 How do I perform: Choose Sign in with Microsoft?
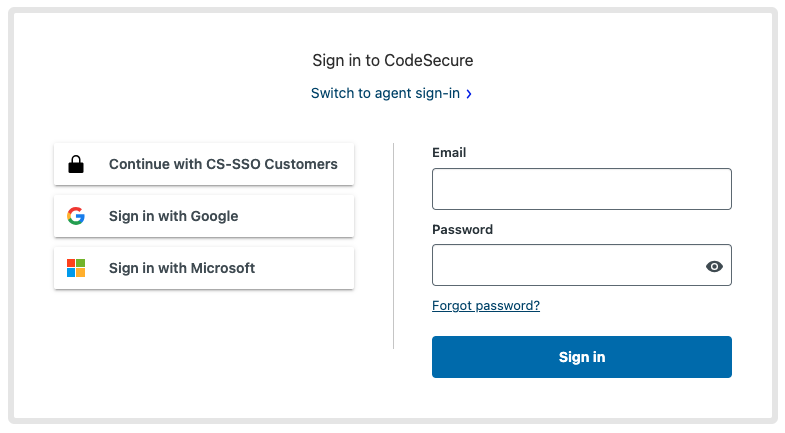(204, 268)
